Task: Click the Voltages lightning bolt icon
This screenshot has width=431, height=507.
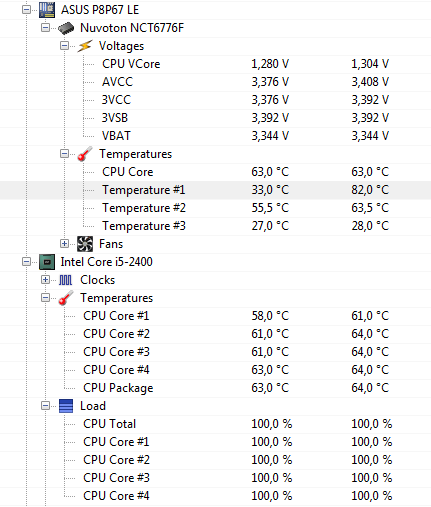Action: click(x=85, y=46)
